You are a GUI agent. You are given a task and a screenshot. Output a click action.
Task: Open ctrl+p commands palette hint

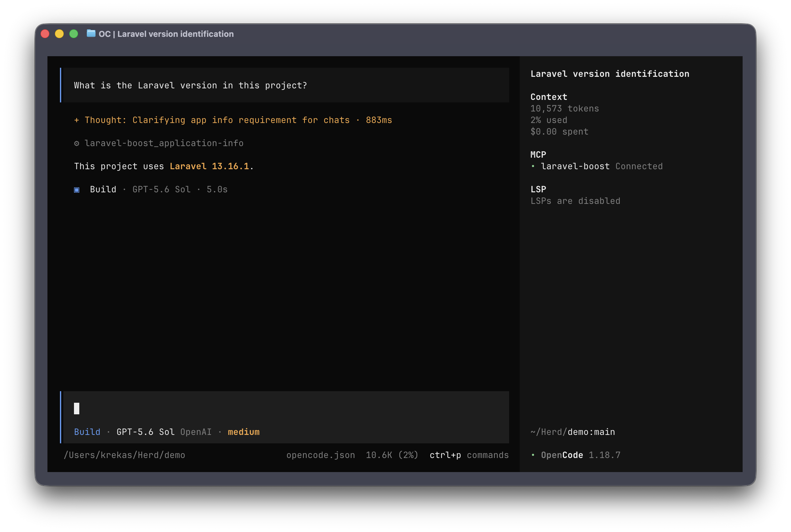[469, 455]
